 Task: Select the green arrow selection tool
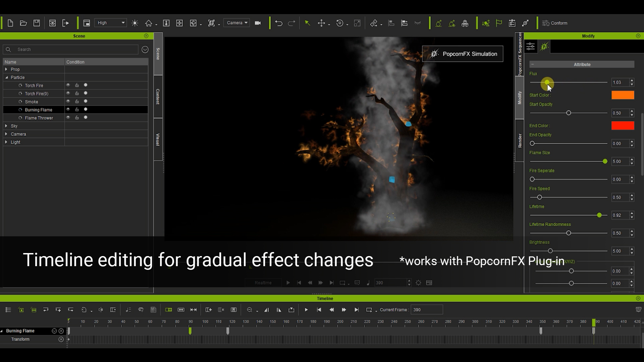pyautogui.click(x=307, y=23)
